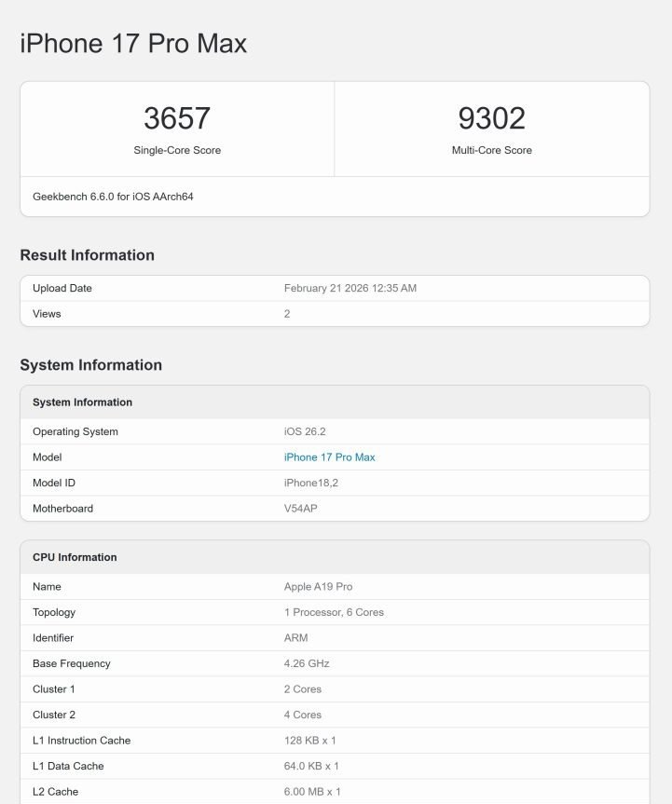This screenshot has width=672, height=804.
Task: Select the 64.0 KB x 1 value
Action: [311, 766]
